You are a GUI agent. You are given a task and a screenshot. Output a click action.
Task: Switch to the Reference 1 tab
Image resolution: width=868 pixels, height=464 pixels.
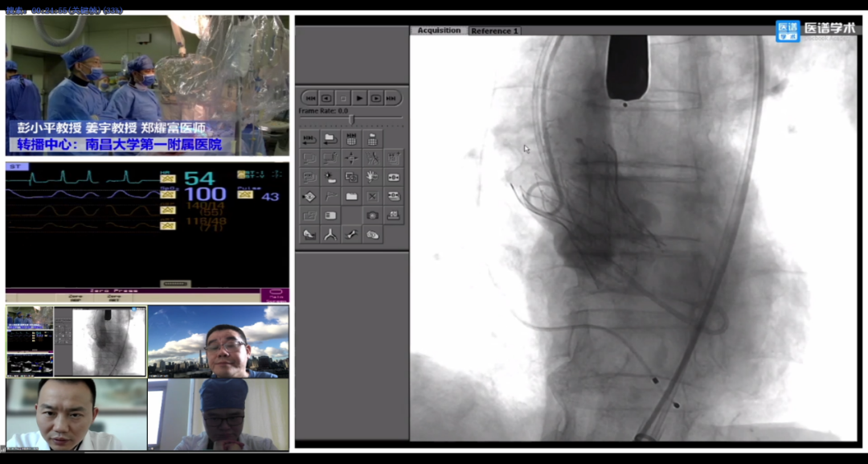495,31
